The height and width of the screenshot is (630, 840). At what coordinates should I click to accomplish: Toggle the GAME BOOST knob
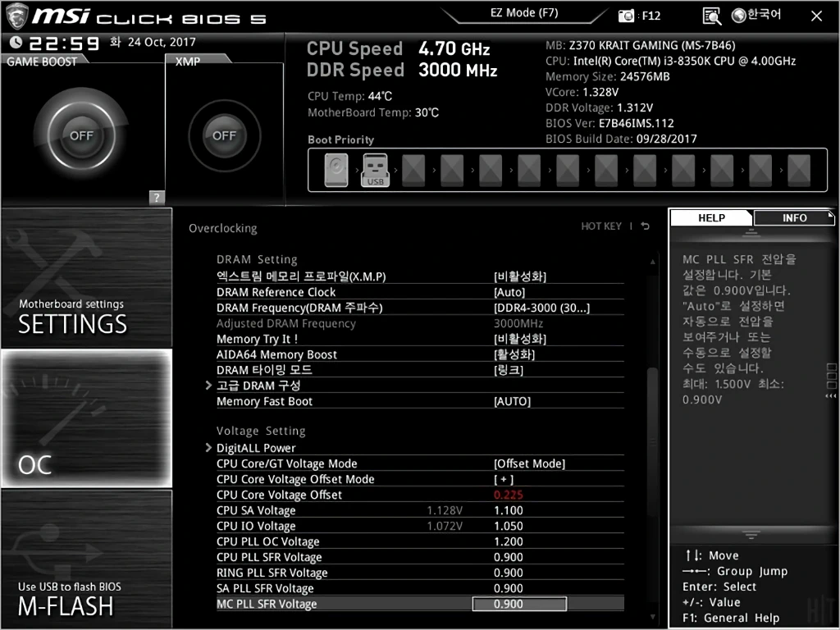pyautogui.click(x=81, y=135)
